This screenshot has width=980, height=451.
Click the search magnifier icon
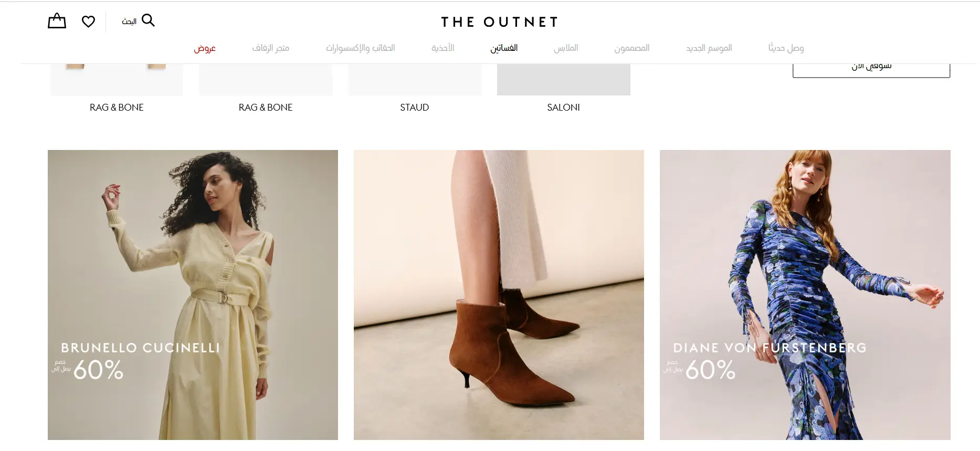[149, 20]
